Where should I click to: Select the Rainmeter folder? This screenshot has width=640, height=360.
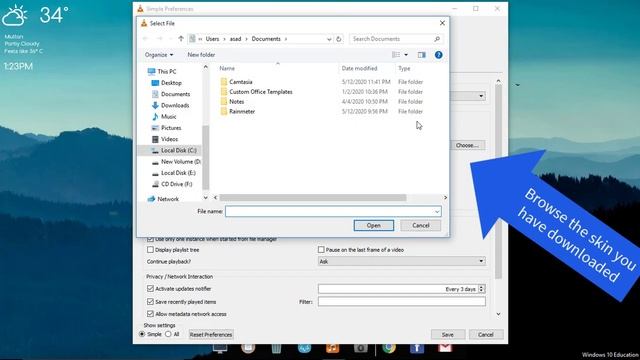(x=237, y=111)
